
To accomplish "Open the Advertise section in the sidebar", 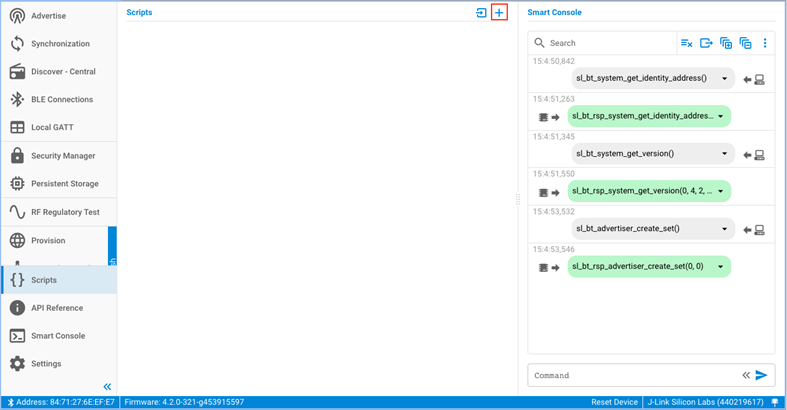I will pyautogui.click(x=48, y=16).
